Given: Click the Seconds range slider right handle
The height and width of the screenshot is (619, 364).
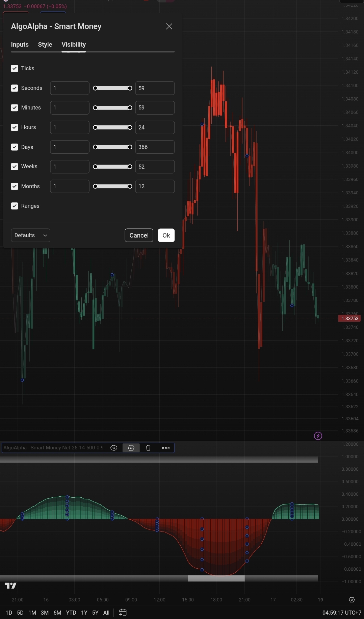Looking at the screenshot, I should click(130, 88).
